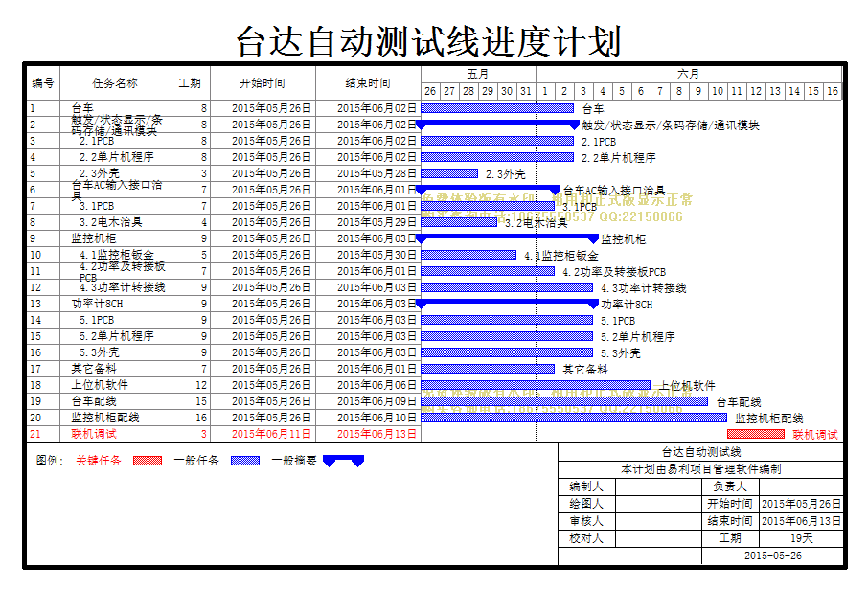Select the 4.1监控柜钣金 Gantt bar
868x590 pixels.
pos(468,255)
